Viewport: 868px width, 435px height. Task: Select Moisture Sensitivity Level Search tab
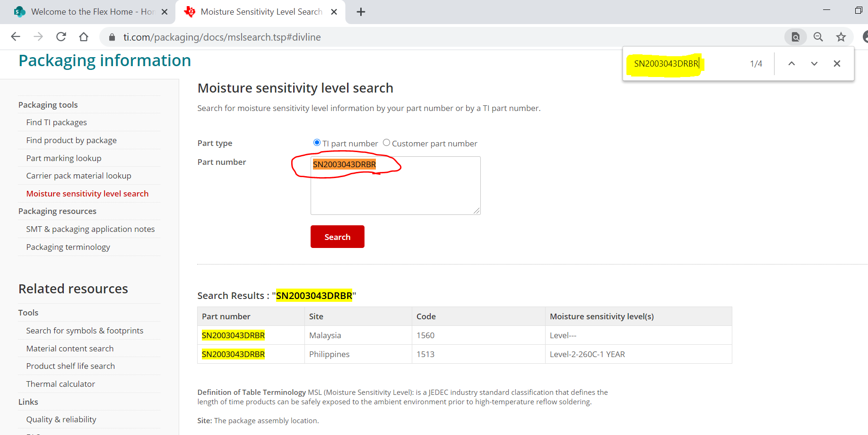point(260,12)
